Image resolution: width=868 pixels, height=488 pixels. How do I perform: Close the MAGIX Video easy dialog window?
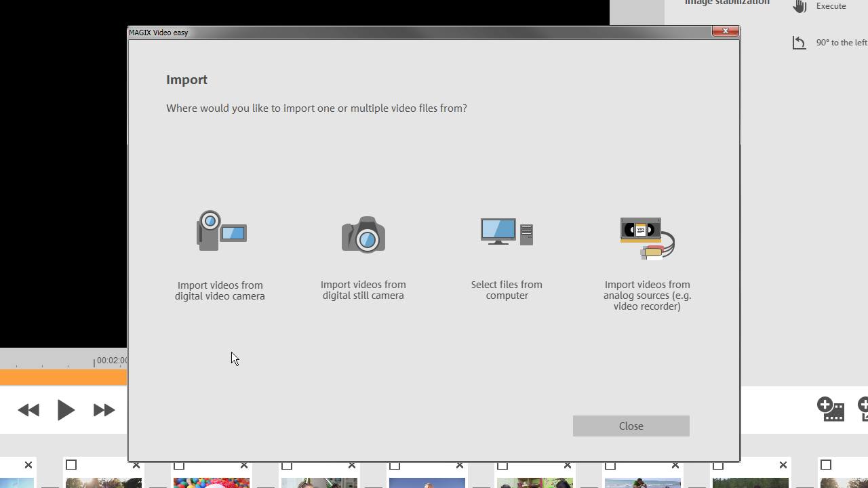coord(725,31)
